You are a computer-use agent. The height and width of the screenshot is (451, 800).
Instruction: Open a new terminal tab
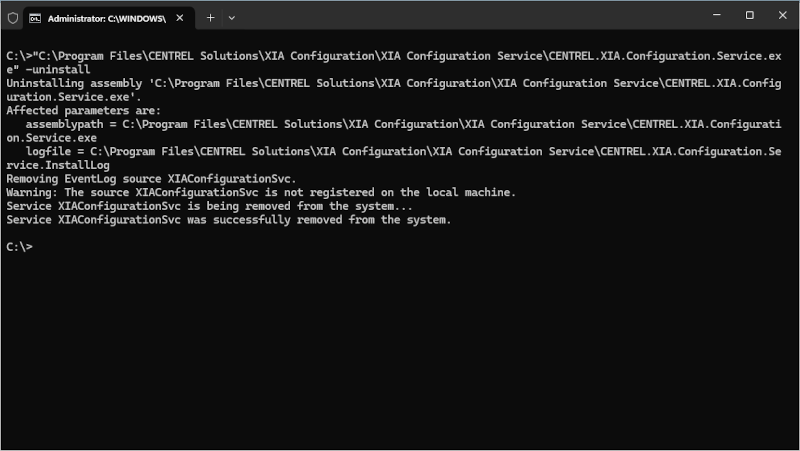pyautogui.click(x=210, y=17)
